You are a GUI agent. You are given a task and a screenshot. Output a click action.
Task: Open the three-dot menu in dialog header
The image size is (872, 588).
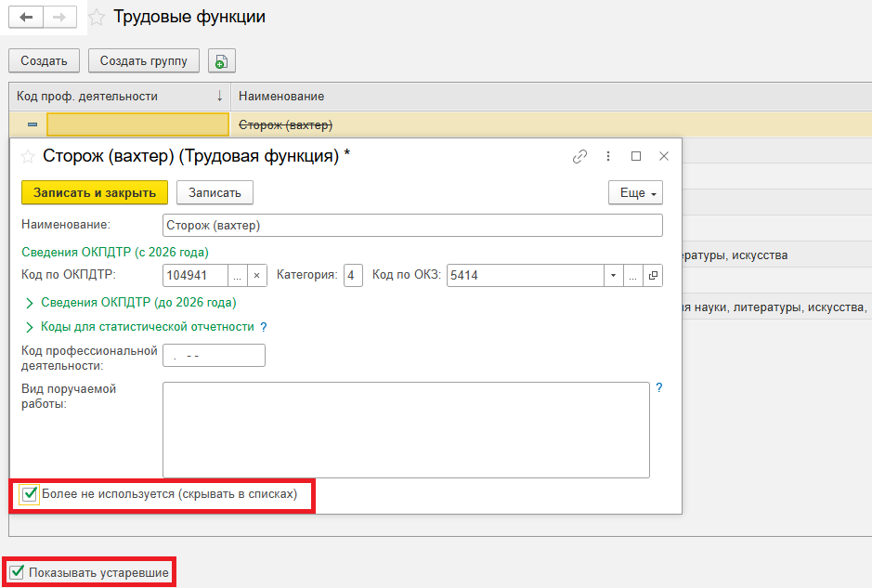608,156
